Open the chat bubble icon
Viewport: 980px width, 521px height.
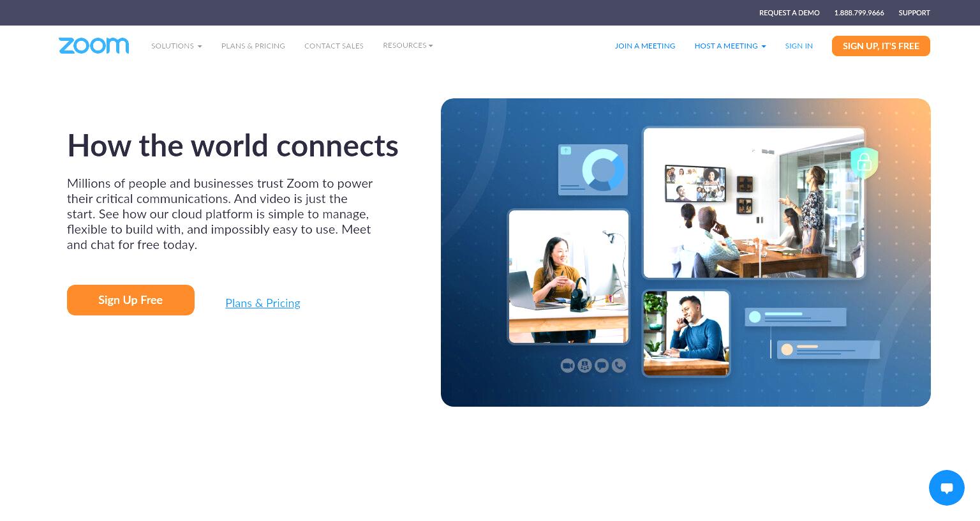[x=946, y=488]
